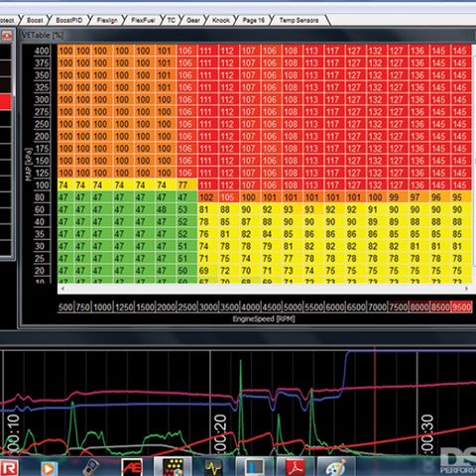Screen dimensions: 476x476
Task: Select the 3000 RPM column header
Action: 208,307
